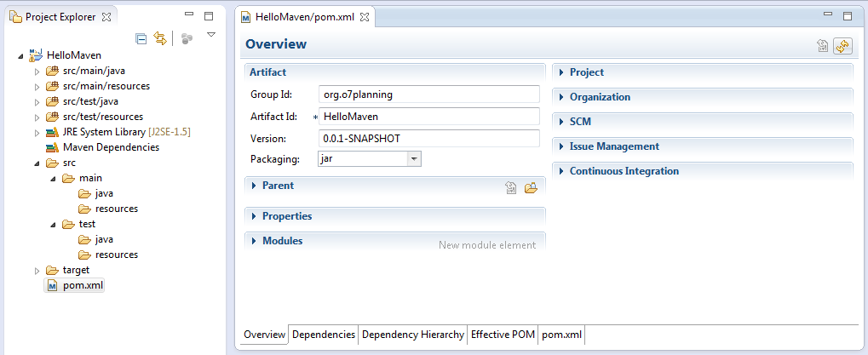Collapse the test folder node
Viewport: 868px width, 355px height.
point(53,225)
